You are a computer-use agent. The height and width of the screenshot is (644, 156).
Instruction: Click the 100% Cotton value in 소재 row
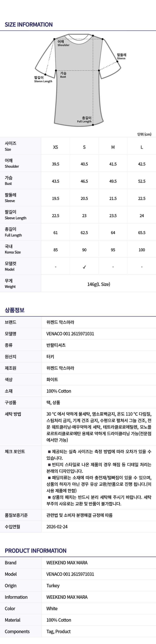59,391
